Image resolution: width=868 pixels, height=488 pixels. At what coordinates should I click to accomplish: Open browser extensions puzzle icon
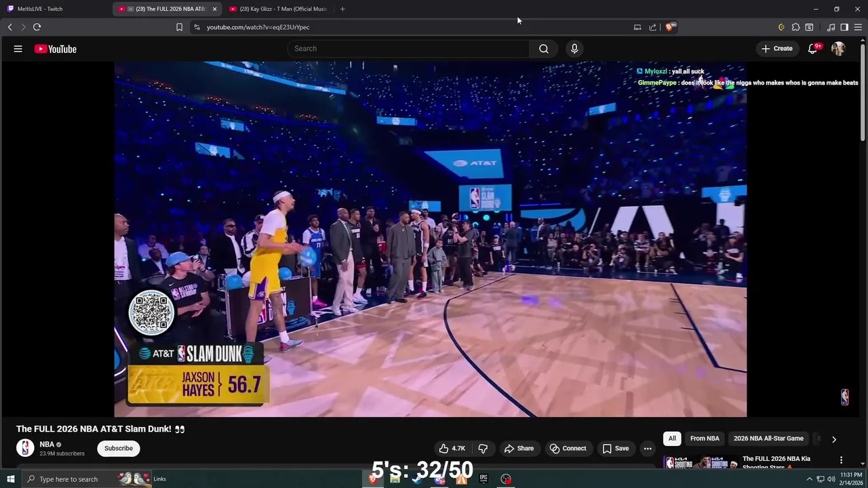click(795, 27)
